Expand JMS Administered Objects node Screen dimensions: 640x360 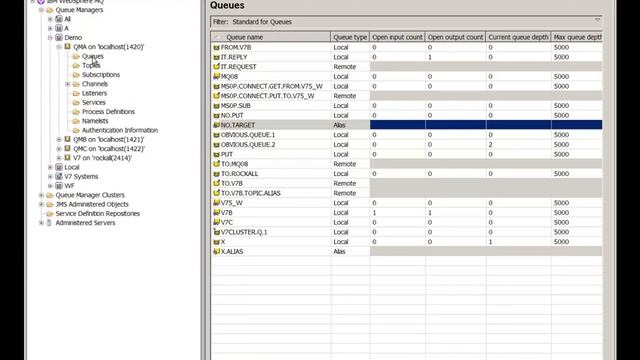[x=41, y=204]
